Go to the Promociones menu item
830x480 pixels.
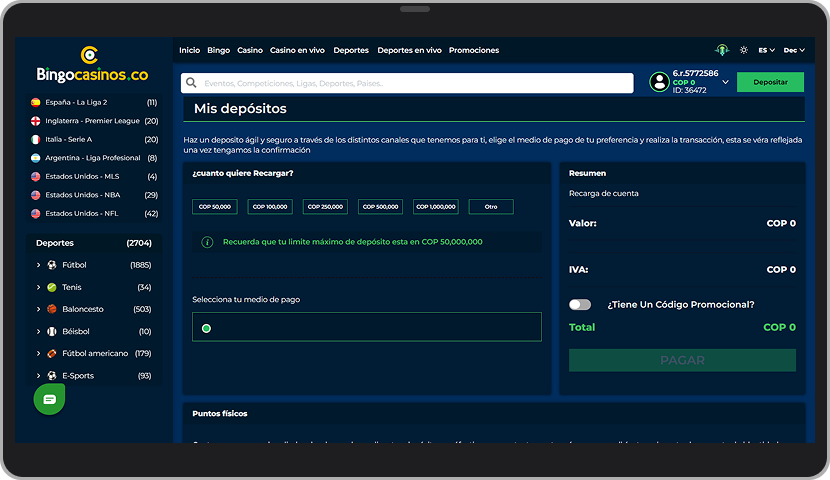coord(473,50)
